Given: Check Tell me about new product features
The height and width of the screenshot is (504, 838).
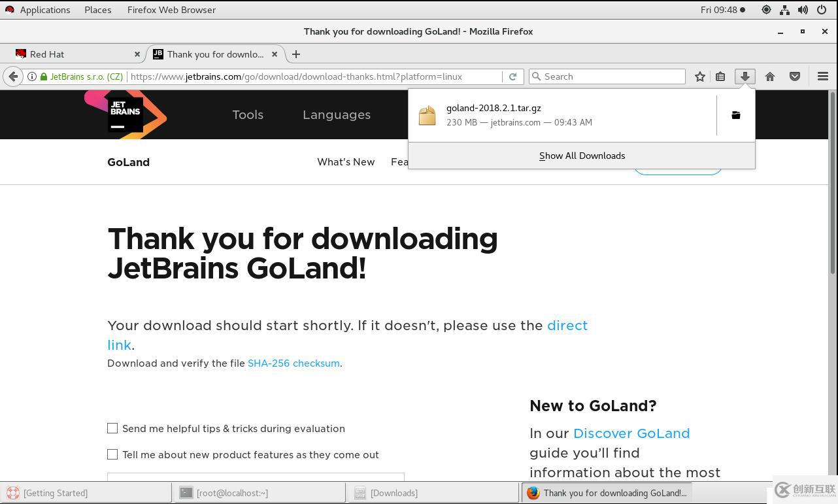Looking at the screenshot, I should coord(112,454).
